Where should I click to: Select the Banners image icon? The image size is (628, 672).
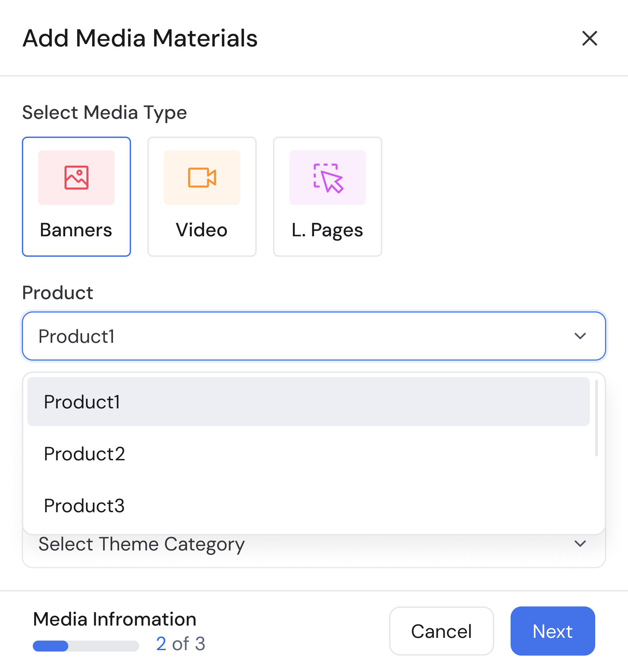pyautogui.click(x=76, y=178)
